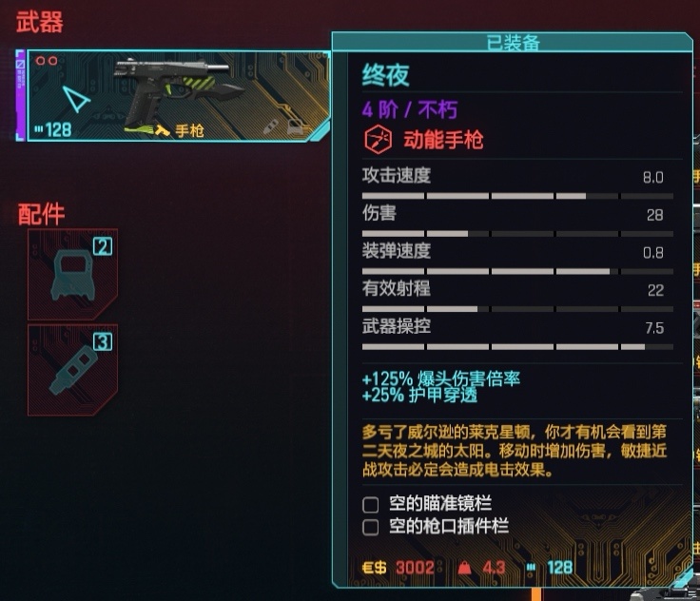Click the kinetic pistol type hexagon icon

point(378,140)
